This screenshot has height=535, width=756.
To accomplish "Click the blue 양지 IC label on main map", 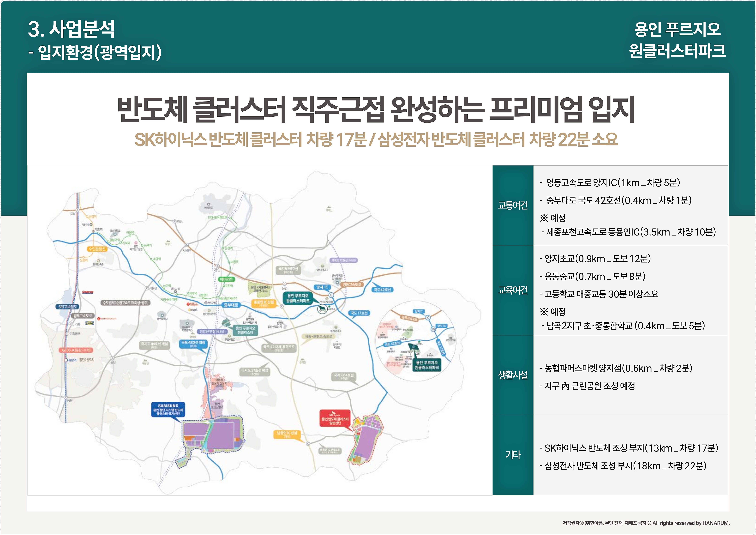I will [x=322, y=287].
